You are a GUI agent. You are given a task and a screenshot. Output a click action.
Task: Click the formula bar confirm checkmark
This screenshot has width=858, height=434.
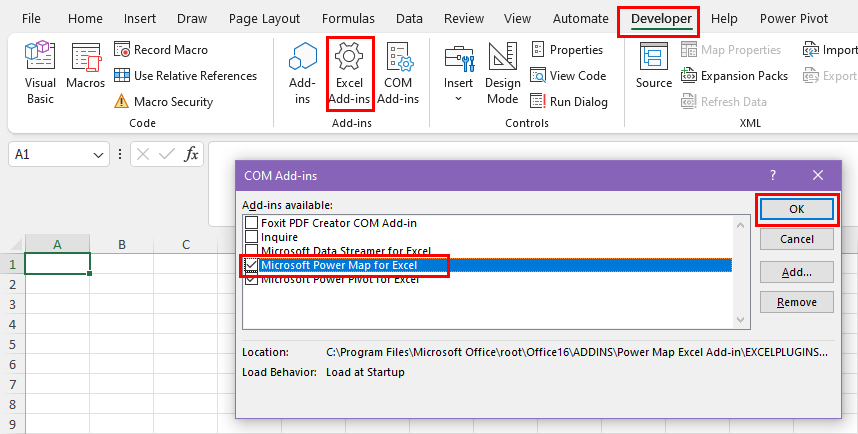(167, 155)
